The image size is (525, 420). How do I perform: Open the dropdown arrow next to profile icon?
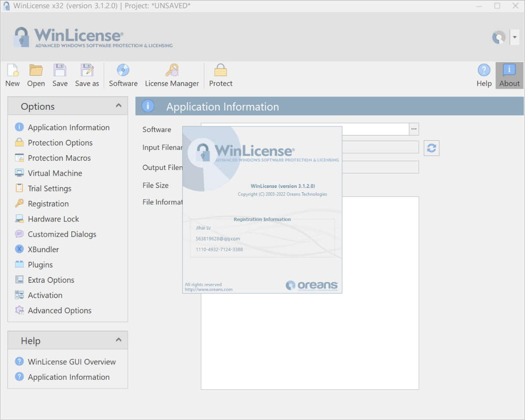515,38
